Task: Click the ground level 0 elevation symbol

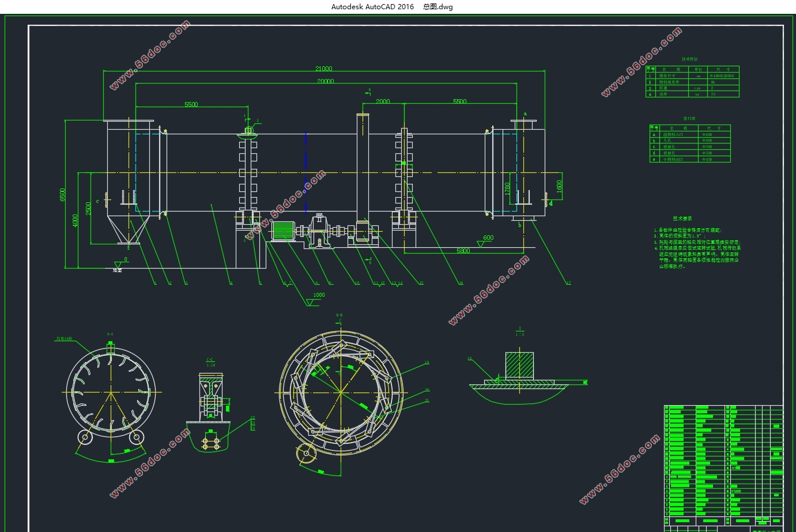Action: pos(119,264)
